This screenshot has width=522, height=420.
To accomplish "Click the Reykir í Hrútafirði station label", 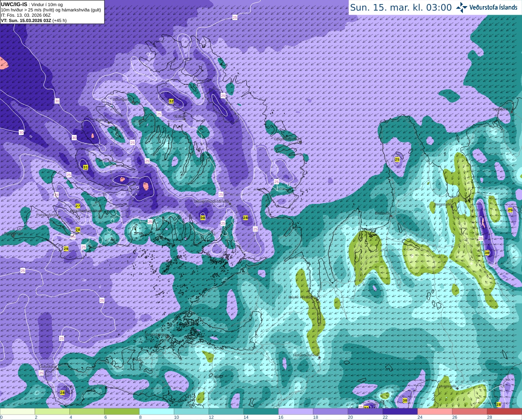I will 302,297.
